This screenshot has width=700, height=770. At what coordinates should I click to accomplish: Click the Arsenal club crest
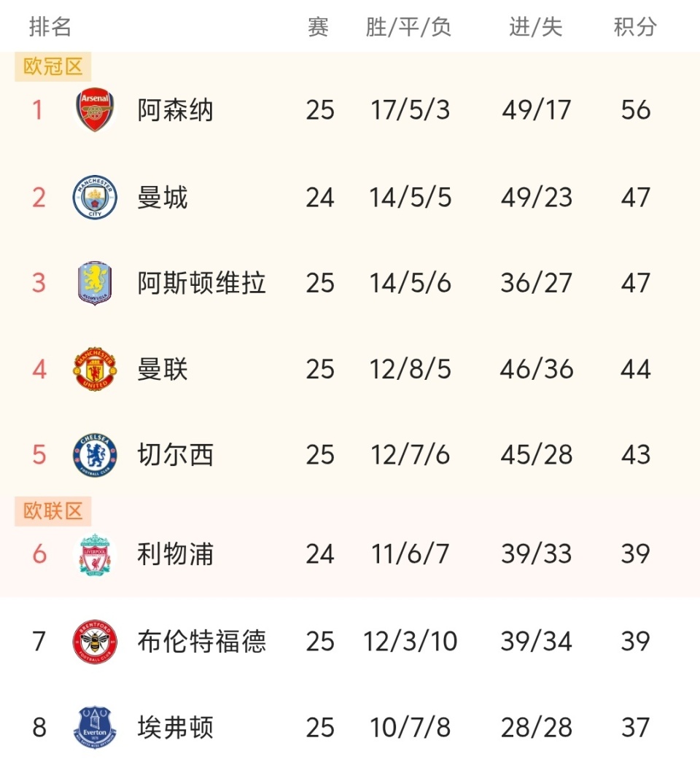[x=95, y=111]
